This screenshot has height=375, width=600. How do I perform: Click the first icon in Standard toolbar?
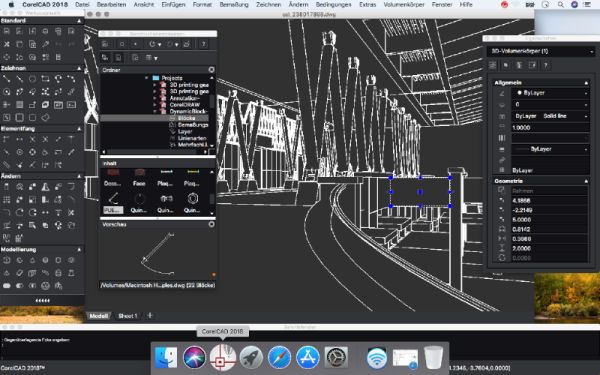[x=7, y=31]
